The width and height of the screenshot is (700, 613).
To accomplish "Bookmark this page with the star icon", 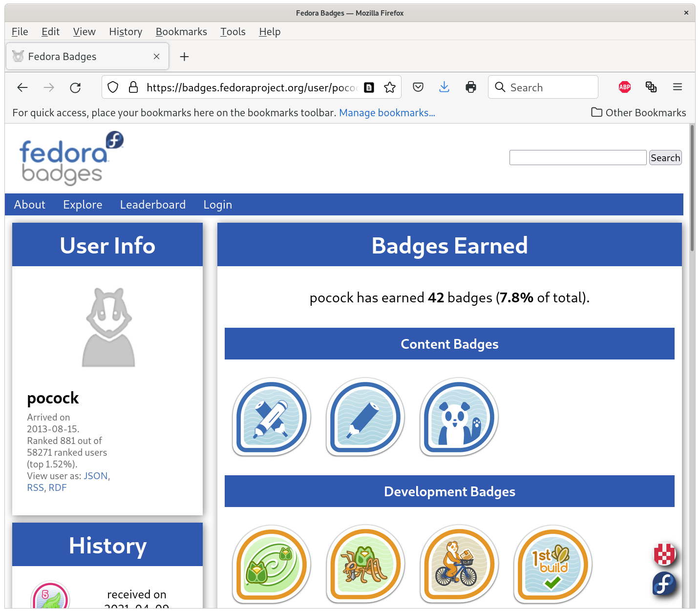I will click(390, 87).
